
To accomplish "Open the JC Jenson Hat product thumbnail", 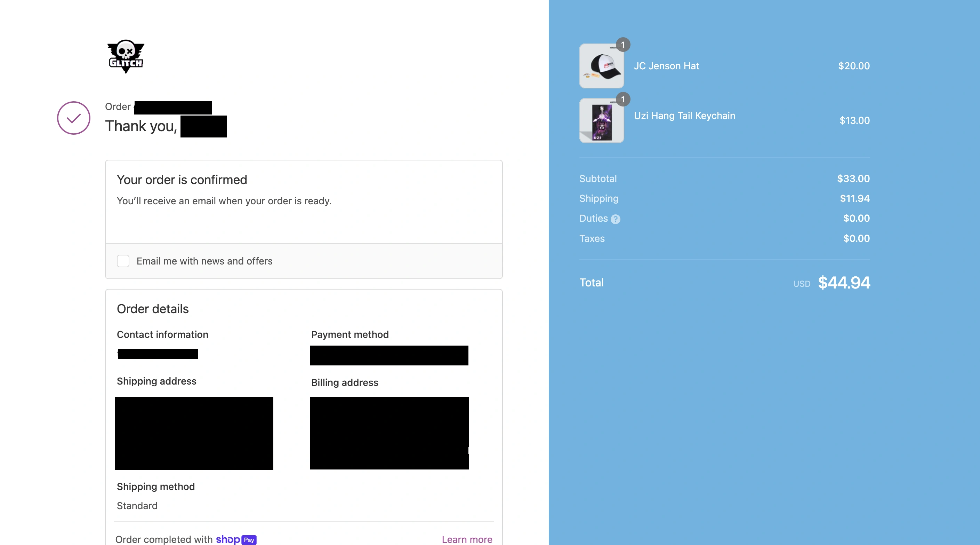I will [601, 66].
